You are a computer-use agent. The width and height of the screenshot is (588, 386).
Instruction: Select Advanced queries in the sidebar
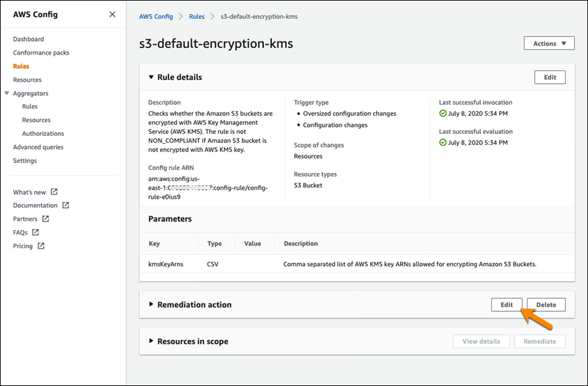pyautogui.click(x=38, y=147)
